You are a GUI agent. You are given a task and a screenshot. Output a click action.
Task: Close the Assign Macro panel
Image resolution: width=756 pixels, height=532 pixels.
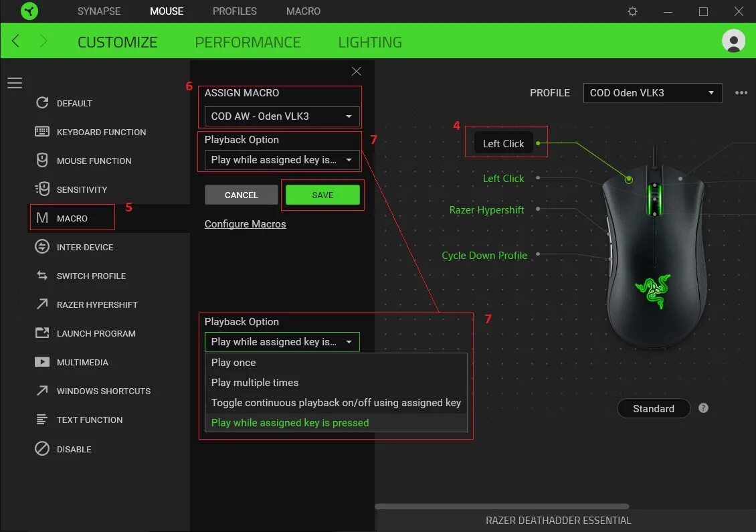pyautogui.click(x=357, y=72)
